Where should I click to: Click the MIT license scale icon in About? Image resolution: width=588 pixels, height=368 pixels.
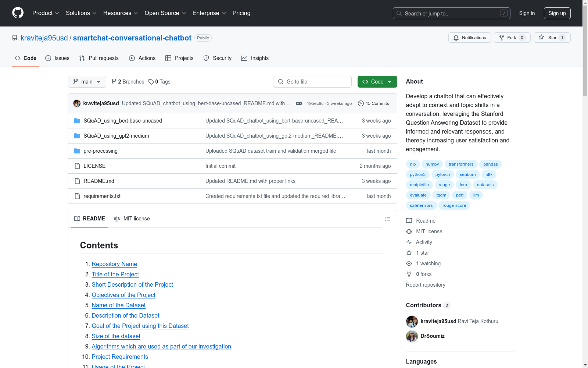[x=409, y=231]
